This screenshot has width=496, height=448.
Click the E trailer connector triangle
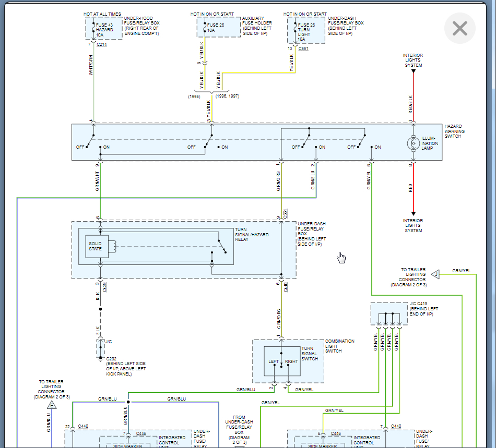point(52,405)
